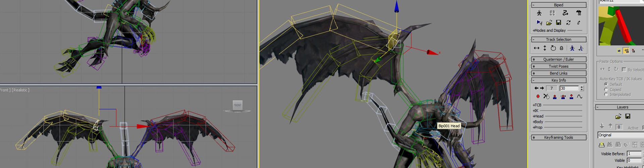The height and width of the screenshot is (168, 644).
Task: Click the Visible Before field
Action: coord(634,154)
